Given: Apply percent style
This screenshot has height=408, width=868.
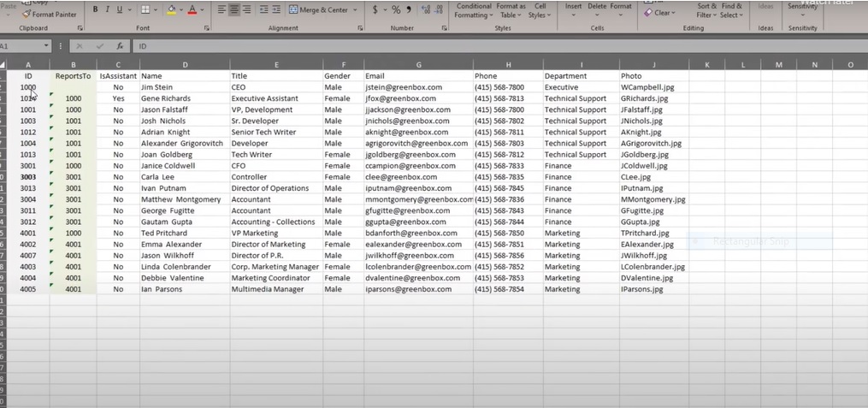Looking at the screenshot, I should [396, 9].
